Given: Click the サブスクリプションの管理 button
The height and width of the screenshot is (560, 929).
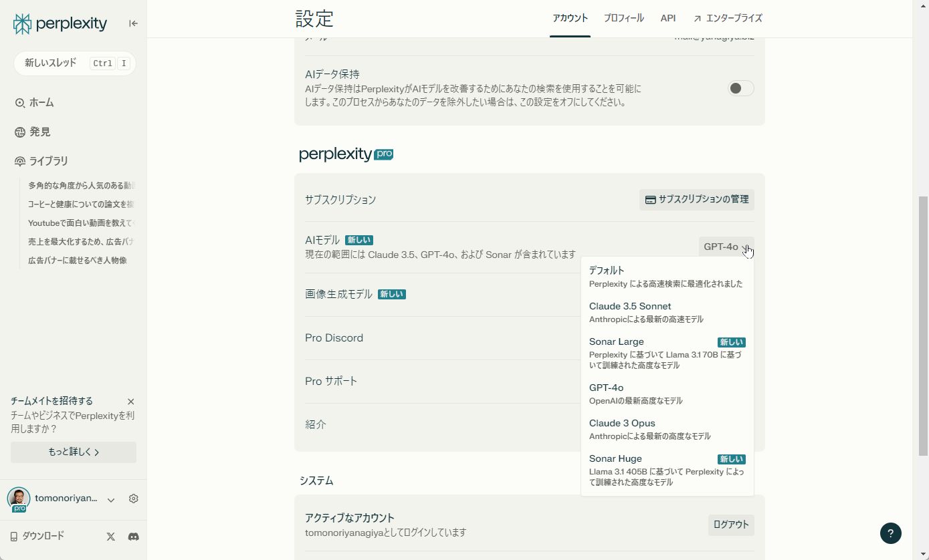Looking at the screenshot, I should 696,199.
